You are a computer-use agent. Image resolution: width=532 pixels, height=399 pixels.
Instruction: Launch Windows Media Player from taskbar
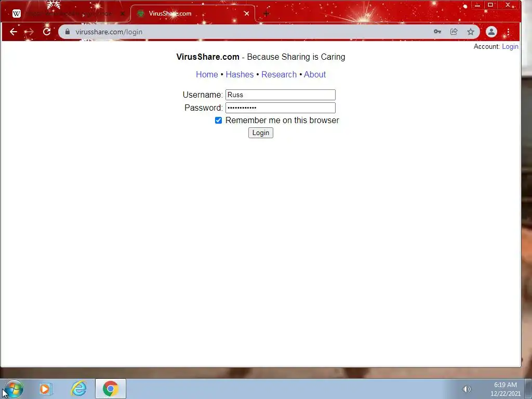pos(45,389)
